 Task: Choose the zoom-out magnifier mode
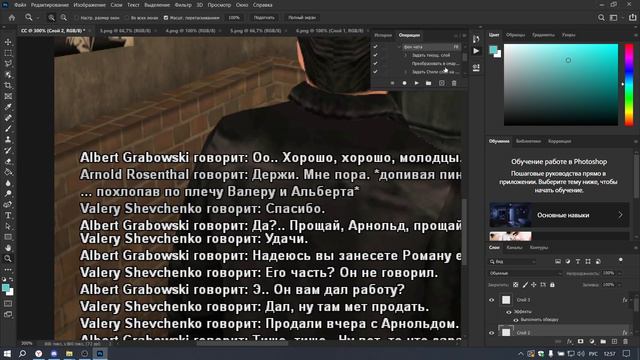click(64, 18)
